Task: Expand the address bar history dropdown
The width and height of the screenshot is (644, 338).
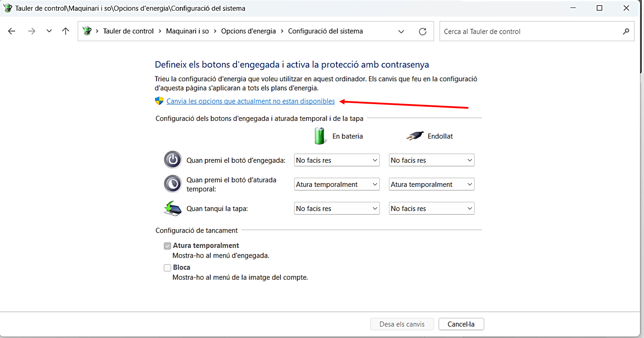Action: [401, 31]
